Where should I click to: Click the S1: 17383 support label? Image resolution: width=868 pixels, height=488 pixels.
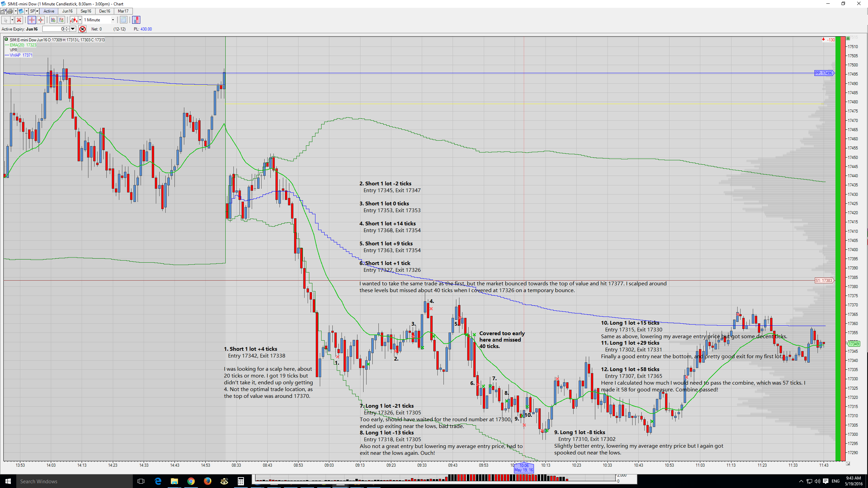[x=824, y=281]
